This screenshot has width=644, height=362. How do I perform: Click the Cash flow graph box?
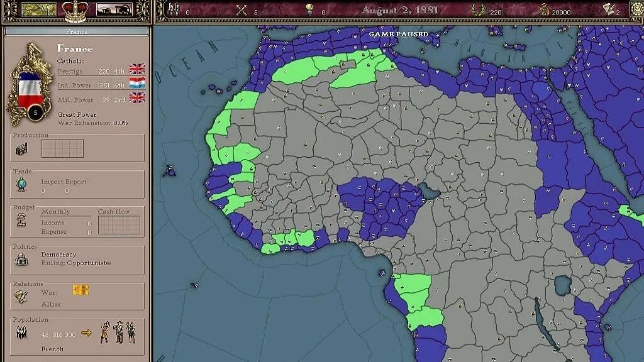tap(119, 226)
